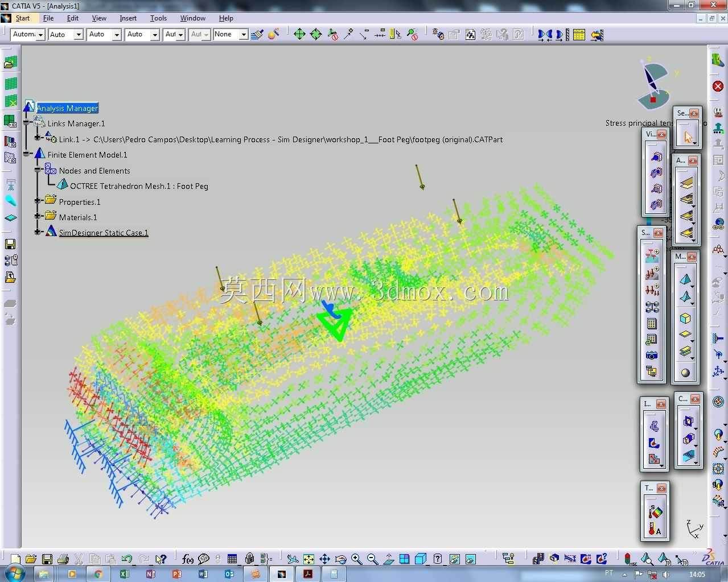The height and width of the screenshot is (582, 728).
Task: Select the Pan view tool
Action: (x=324, y=559)
